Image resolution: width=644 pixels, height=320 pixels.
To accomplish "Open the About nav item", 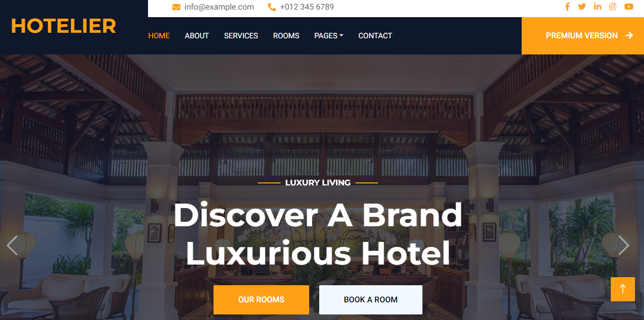I will [x=197, y=36].
